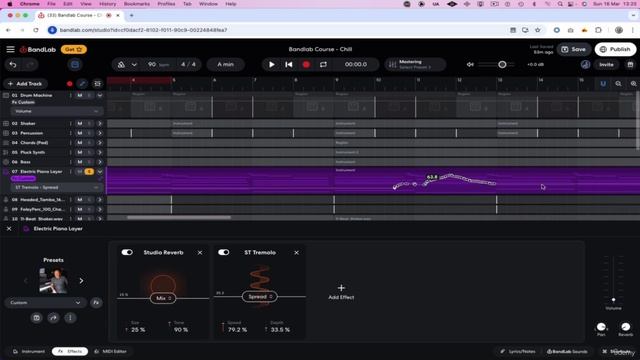
Task: Toggle ST Tremolo effect off
Action: pos(224,252)
